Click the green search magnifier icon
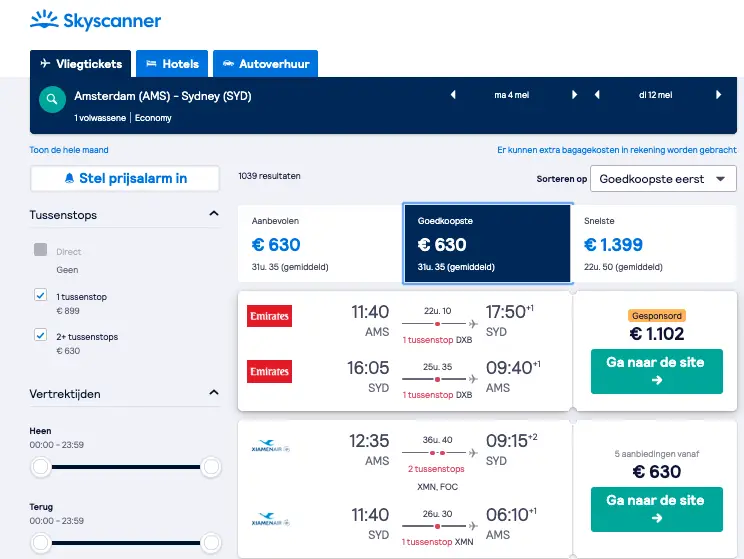Screen dimensions: 744x559 coord(52,99)
